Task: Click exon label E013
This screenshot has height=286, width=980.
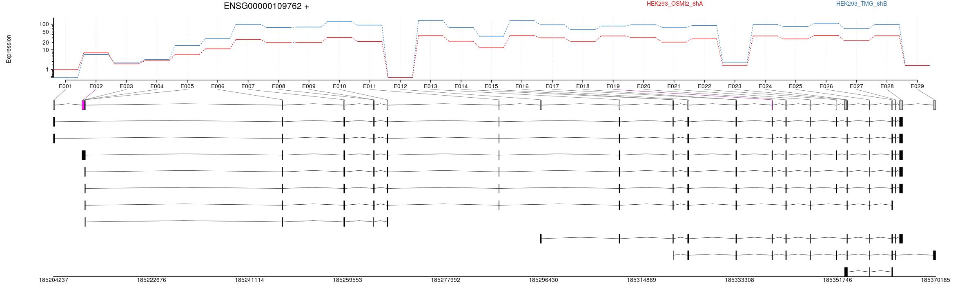Action: (x=430, y=86)
